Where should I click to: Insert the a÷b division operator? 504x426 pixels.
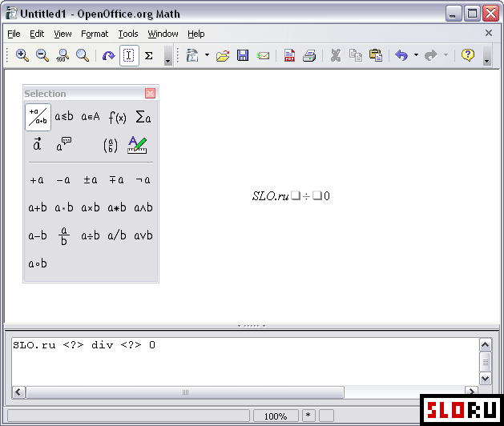[91, 235]
